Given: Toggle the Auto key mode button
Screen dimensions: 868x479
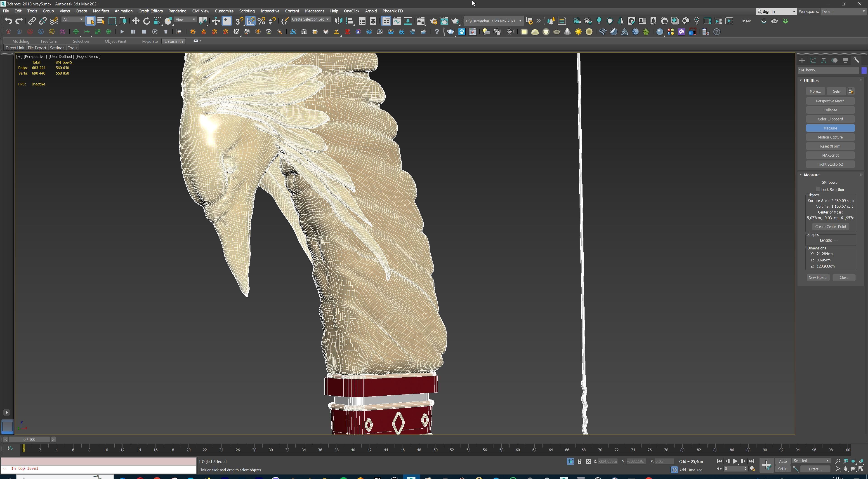Looking at the screenshot, I should pyautogui.click(x=782, y=461).
